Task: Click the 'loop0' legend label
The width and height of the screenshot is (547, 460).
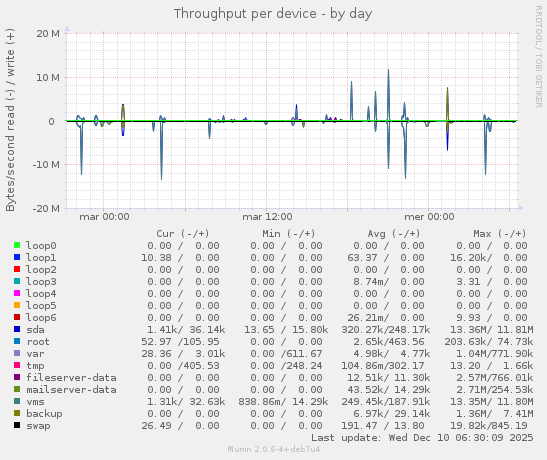Action: point(41,246)
